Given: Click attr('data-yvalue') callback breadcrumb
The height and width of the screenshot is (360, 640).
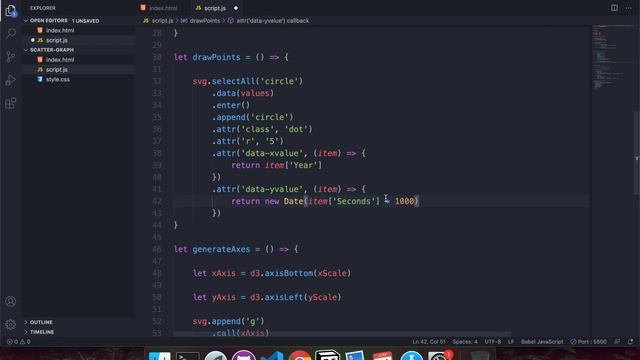Looking at the screenshot, I should click(272, 20).
